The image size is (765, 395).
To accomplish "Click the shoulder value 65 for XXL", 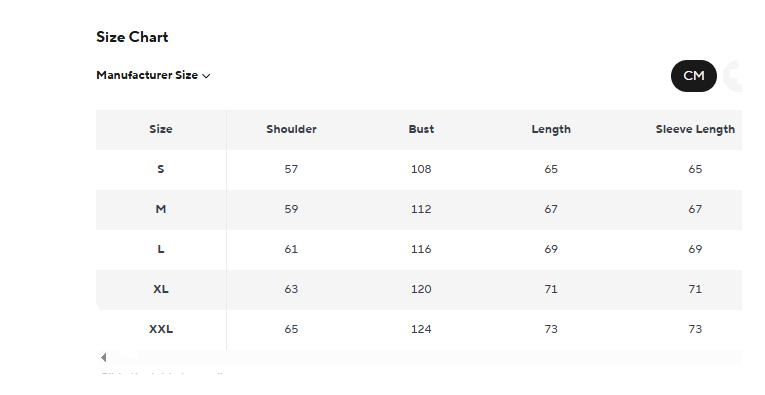I will (291, 329).
